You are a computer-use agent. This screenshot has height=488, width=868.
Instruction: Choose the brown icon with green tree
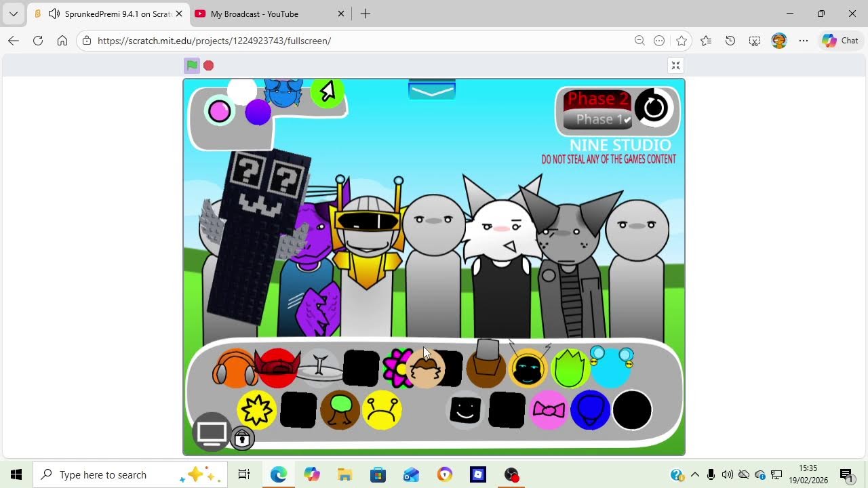pyautogui.click(x=340, y=410)
